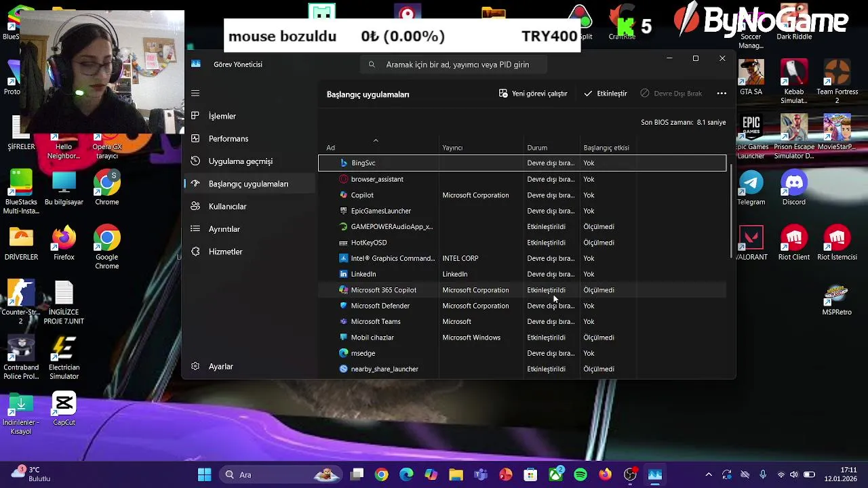Open the volume control in system tray

click(793, 474)
